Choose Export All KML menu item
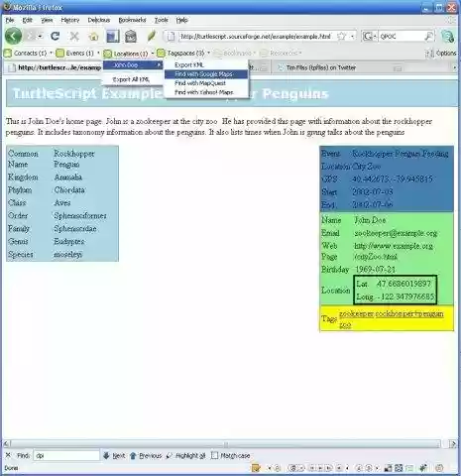461x476 pixels. click(133, 79)
